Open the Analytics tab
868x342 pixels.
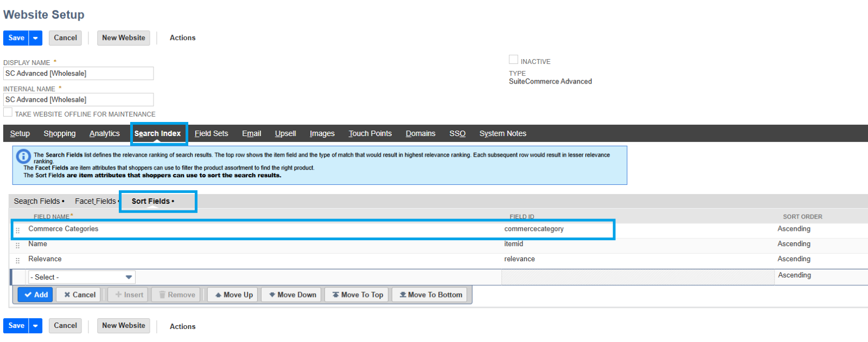click(x=105, y=133)
